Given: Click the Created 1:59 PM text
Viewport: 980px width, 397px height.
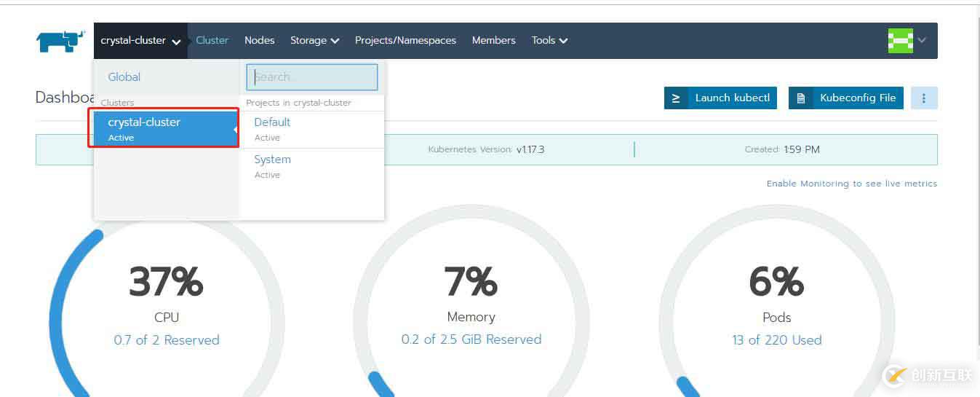Looking at the screenshot, I should click(x=782, y=149).
